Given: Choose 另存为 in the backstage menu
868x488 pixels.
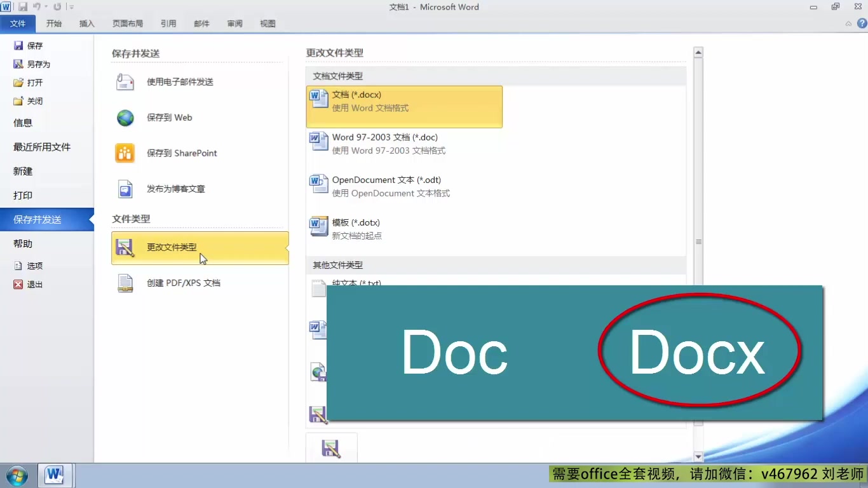Looking at the screenshot, I should [x=32, y=64].
